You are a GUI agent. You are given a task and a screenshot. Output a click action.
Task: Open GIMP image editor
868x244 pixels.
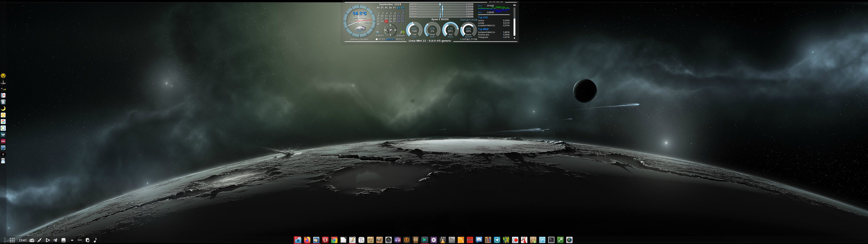tap(380, 240)
